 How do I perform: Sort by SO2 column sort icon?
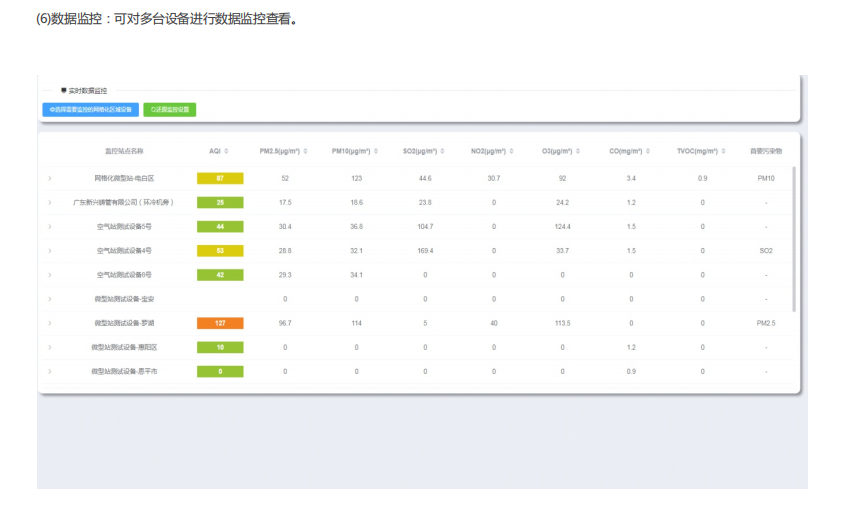(x=444, y=151)
